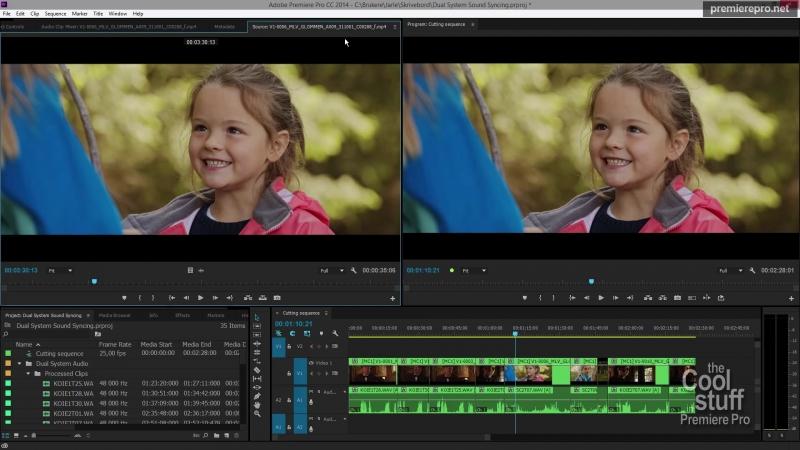Choose the Zoom tool magnifier
This screenshot has height=450, width=800.
(x=257, y=413)
